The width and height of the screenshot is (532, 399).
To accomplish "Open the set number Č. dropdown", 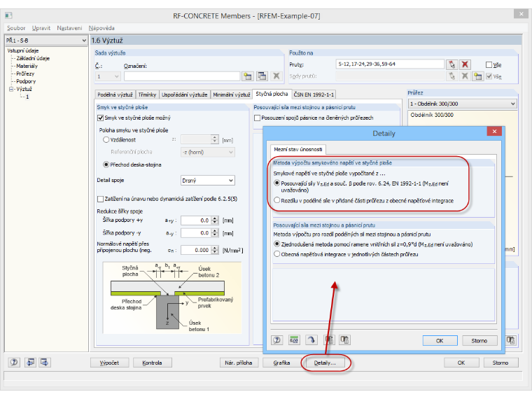I will pos(108,76).
